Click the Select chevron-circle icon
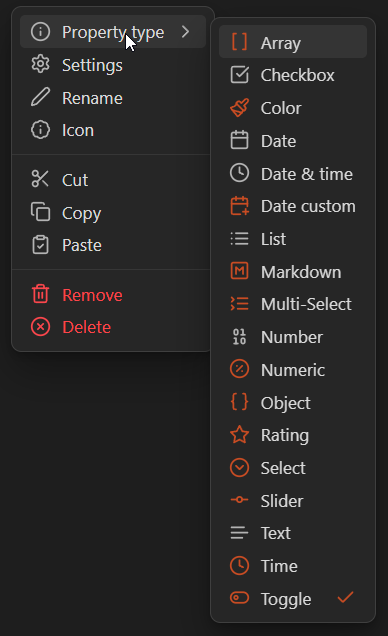This screenshot has height=636, width=388. pyautogui.click(x=239, y=468)
